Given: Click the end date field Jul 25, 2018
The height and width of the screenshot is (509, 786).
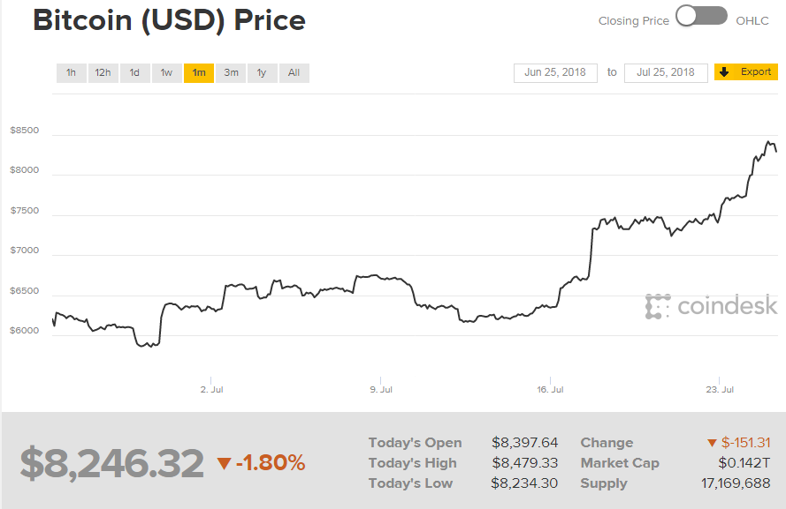Looking at the screenshot, I should pyautogui.click(x=666, y=73).
